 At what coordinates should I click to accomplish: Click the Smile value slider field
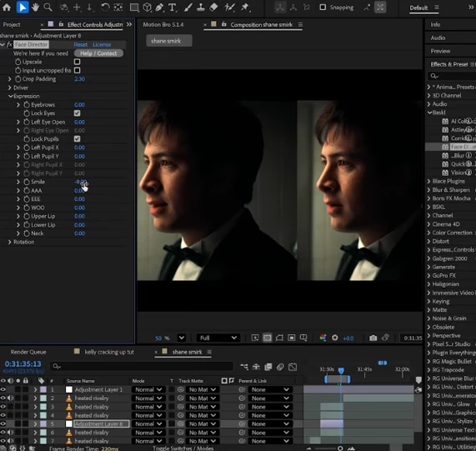(80, 182)
